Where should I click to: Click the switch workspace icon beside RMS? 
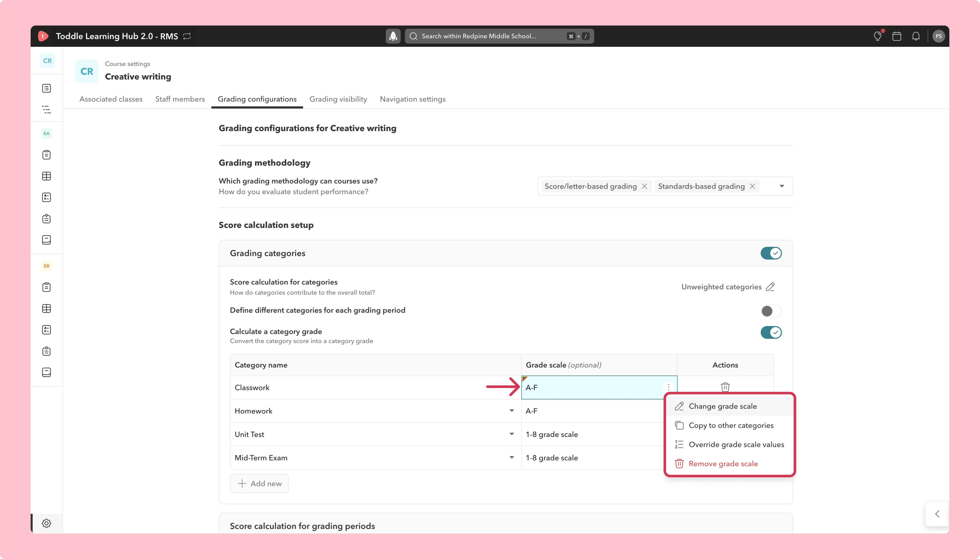click(187, 36)
